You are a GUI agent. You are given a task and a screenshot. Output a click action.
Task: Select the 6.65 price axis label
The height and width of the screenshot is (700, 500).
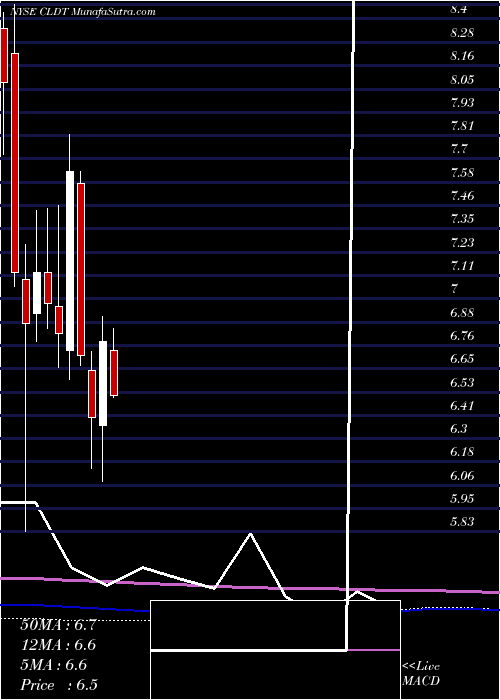point(462,359)
